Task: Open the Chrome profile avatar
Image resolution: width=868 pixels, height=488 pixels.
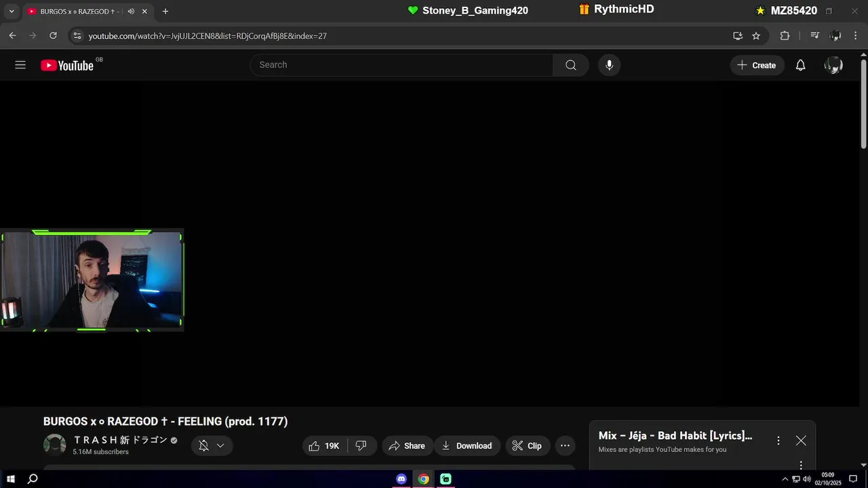Action: [835, 36]
